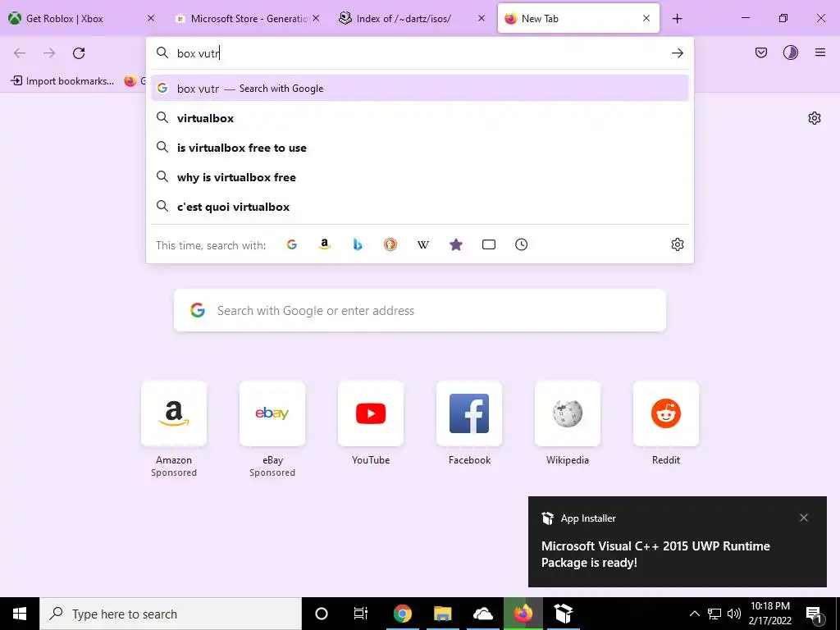Pick 'is virtualbox free to use' suggestion
The width and height of the screenshot is (840, 630).
coord(419,148)
